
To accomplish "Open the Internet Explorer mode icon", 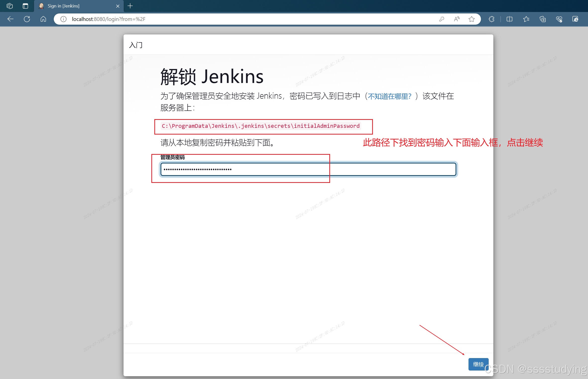I will click(575, 19).
